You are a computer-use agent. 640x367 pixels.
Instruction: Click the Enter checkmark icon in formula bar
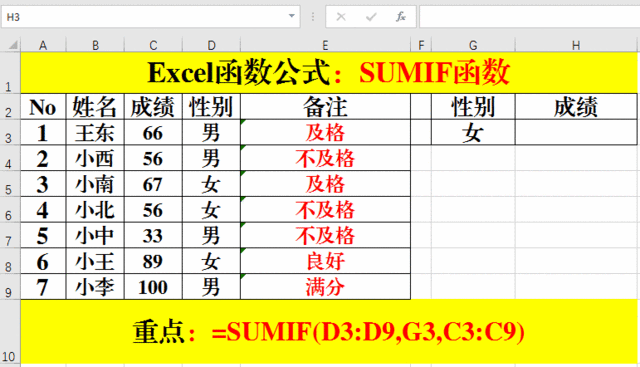pos(371,17)
